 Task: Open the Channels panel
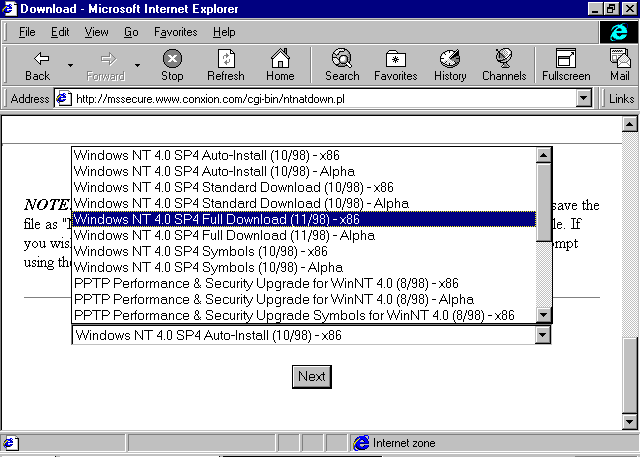coord(503,59)
